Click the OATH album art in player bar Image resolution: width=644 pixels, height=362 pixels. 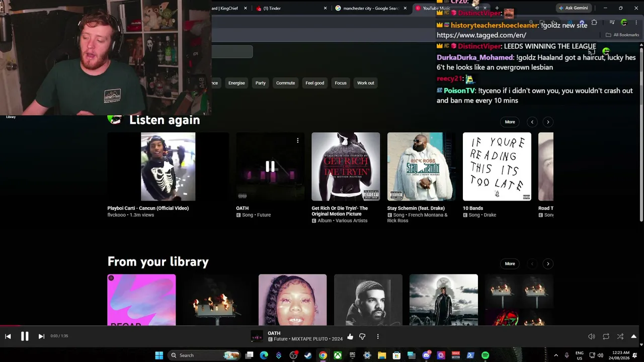[x=257, y=336]
